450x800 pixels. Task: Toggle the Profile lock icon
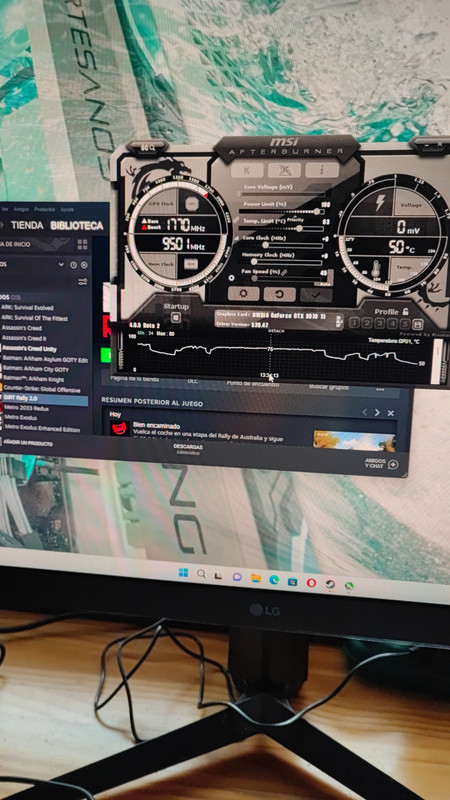coord(406,311)
